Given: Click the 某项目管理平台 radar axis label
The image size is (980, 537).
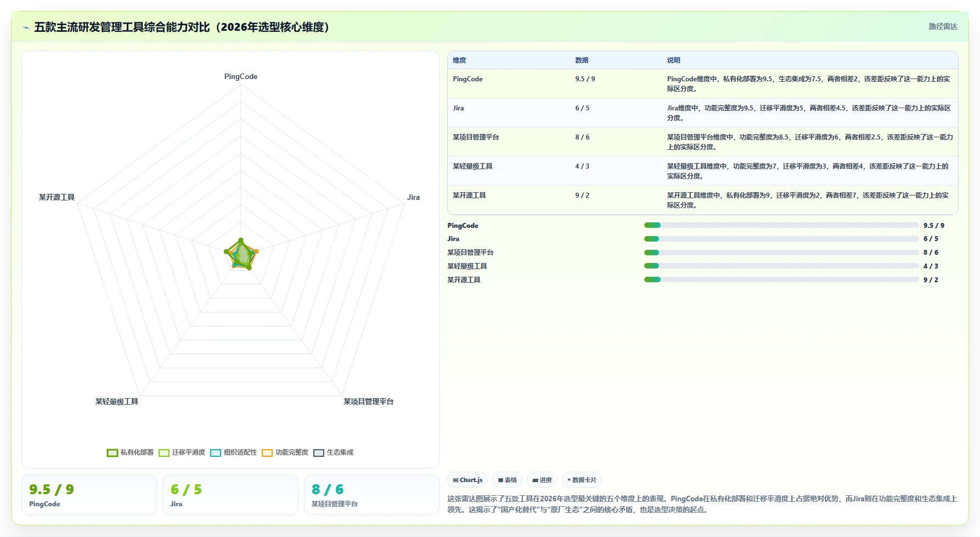Looking at the screenshot, I should (368, 402).
